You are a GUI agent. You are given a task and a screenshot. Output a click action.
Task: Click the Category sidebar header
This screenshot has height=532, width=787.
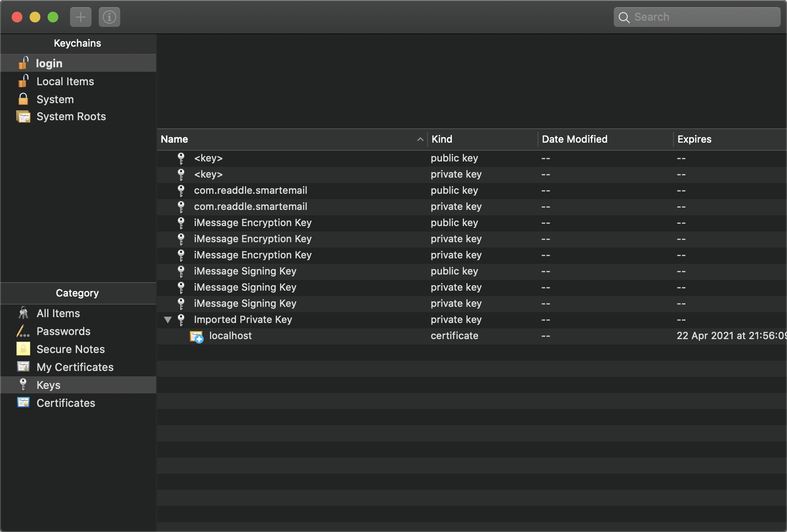(78, 293)
